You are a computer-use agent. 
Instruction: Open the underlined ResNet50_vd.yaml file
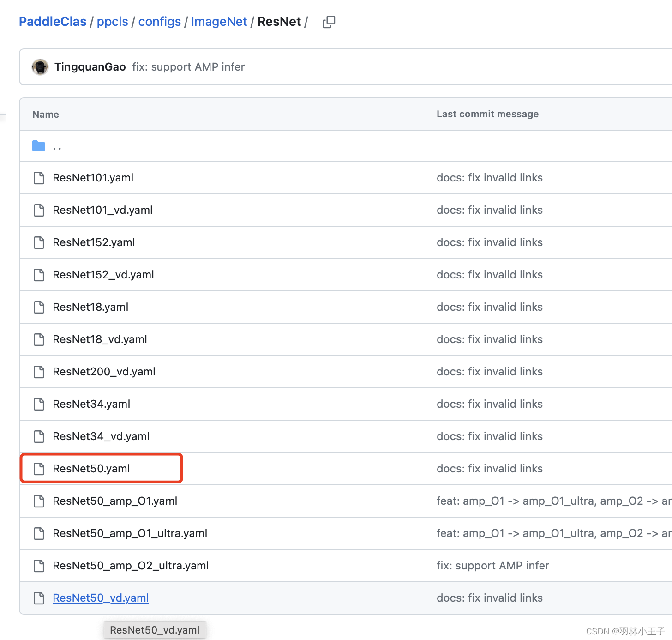point(101,598)
